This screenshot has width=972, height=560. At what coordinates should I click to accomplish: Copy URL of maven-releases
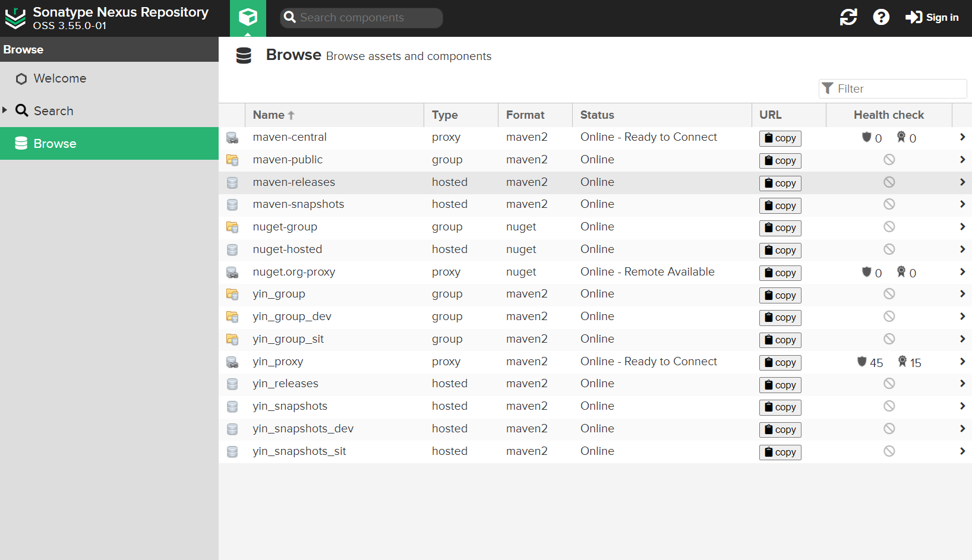coord(780,183)
